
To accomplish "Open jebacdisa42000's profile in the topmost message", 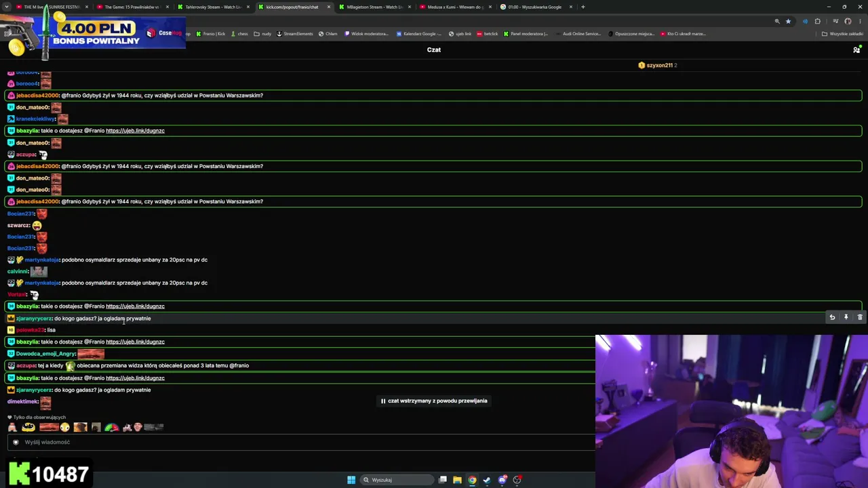I will point(37,96).
